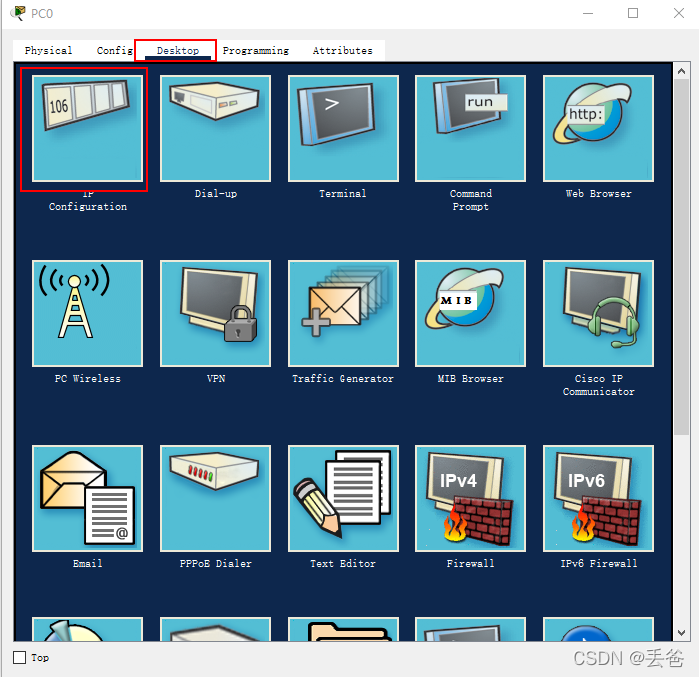Open the Email app

click(87, 498)
